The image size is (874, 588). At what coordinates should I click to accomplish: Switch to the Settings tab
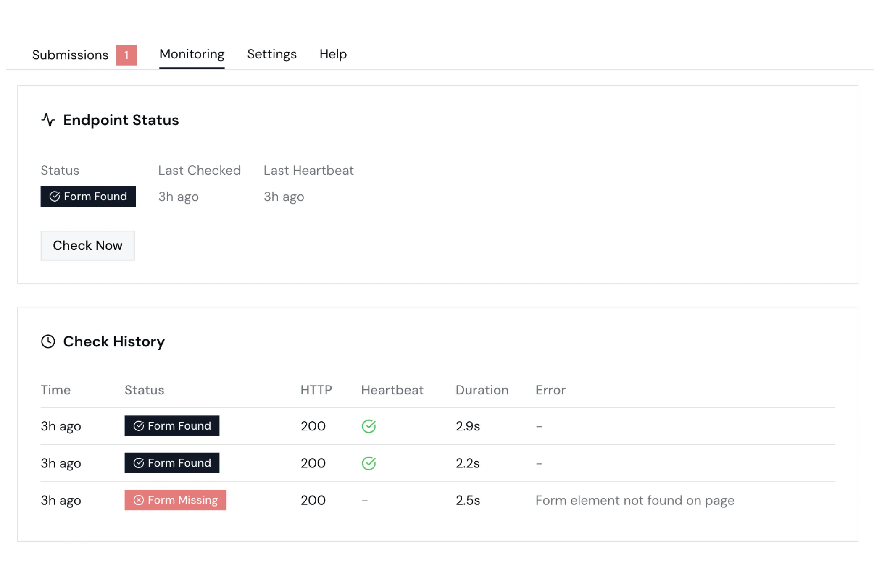tap(271, 54)
